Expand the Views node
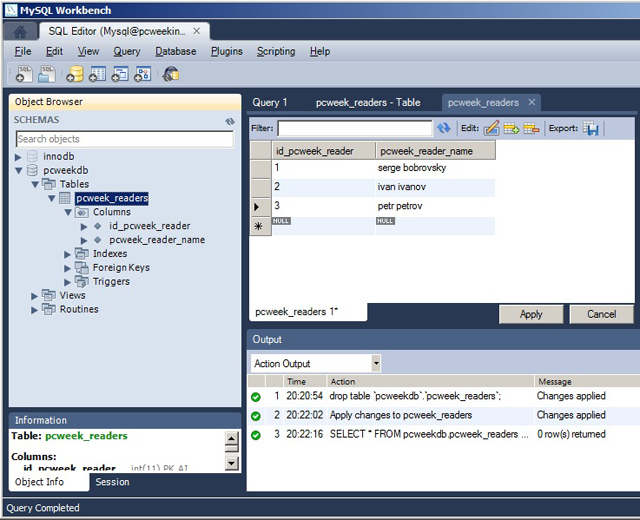Screen dimensions: 640x520 [x=34, y=296]
